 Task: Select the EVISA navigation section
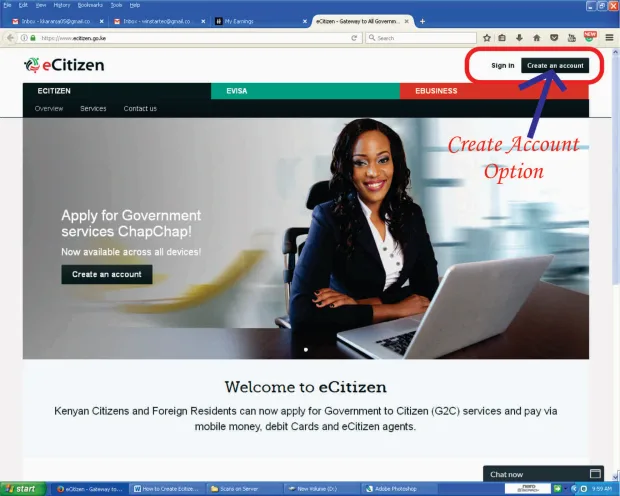click(305, 91)
